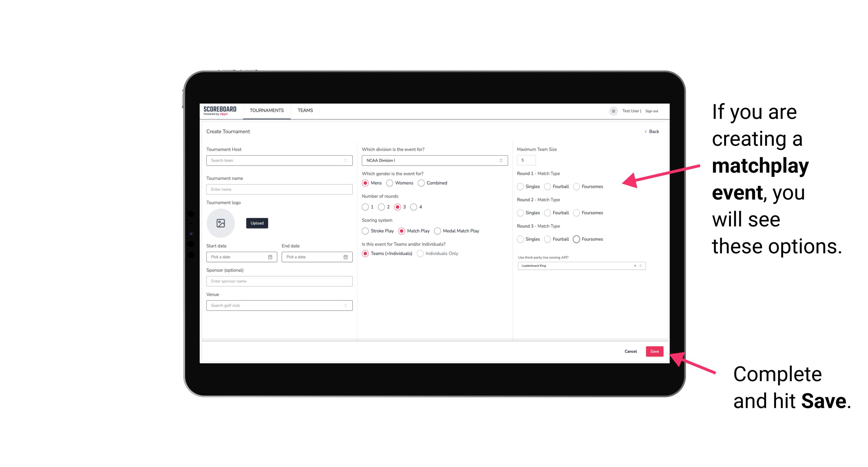The image size is (868, 467).
Task: Click the Upload tournament logo button
Action: (257, 223)
